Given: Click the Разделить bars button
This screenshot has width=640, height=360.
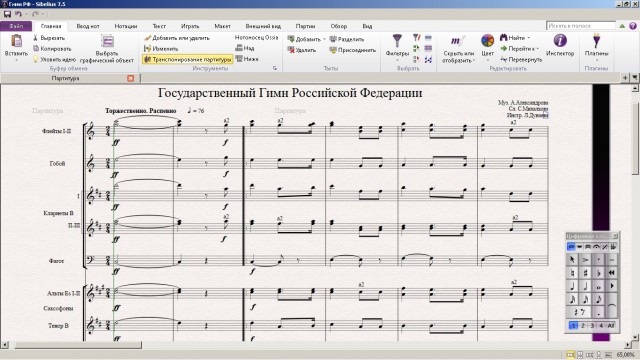Looking at the screenshot, I should [347, 39].
